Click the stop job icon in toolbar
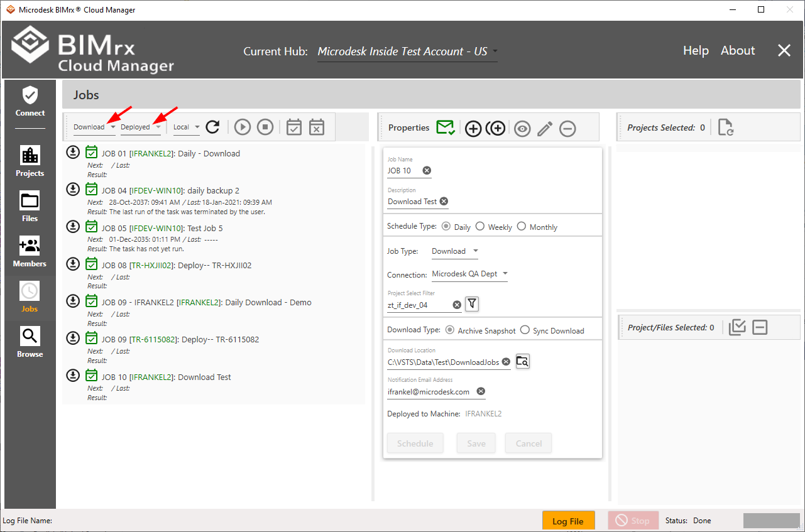805x532 pixels. click(x=265, y=127)
